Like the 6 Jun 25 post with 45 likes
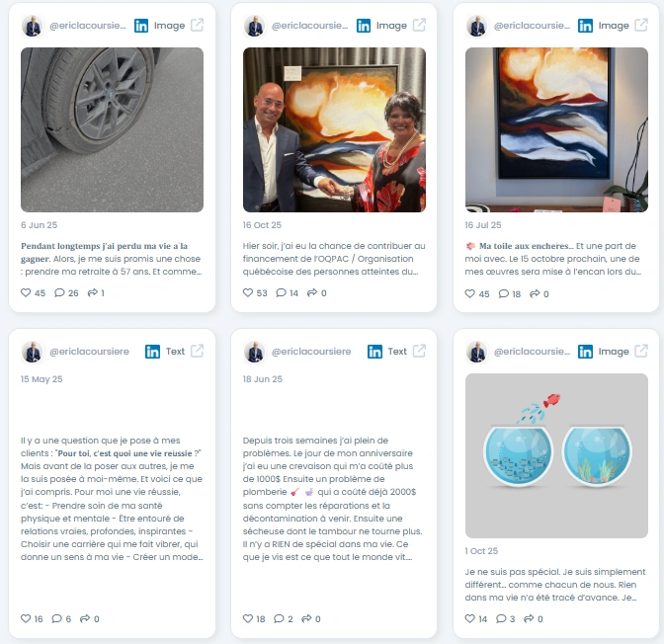 (26, 292)
